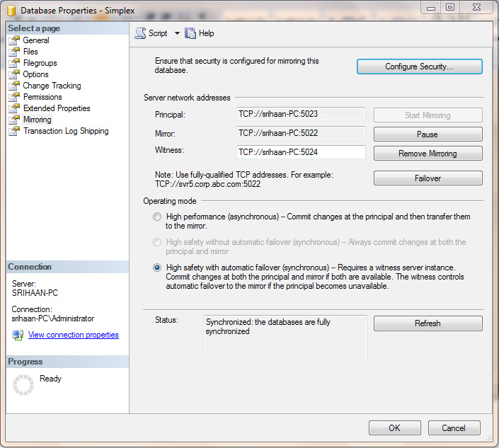Click the Script toolbar label
The width and height of the screenshot is (499, 448).
point(158,33)
